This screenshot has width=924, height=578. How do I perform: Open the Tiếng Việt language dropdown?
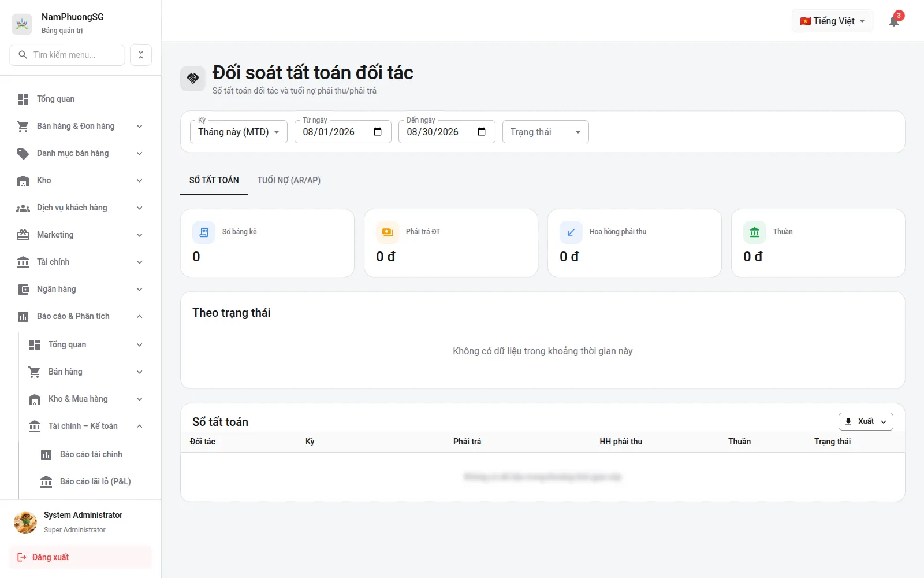(x=832, y=21)
